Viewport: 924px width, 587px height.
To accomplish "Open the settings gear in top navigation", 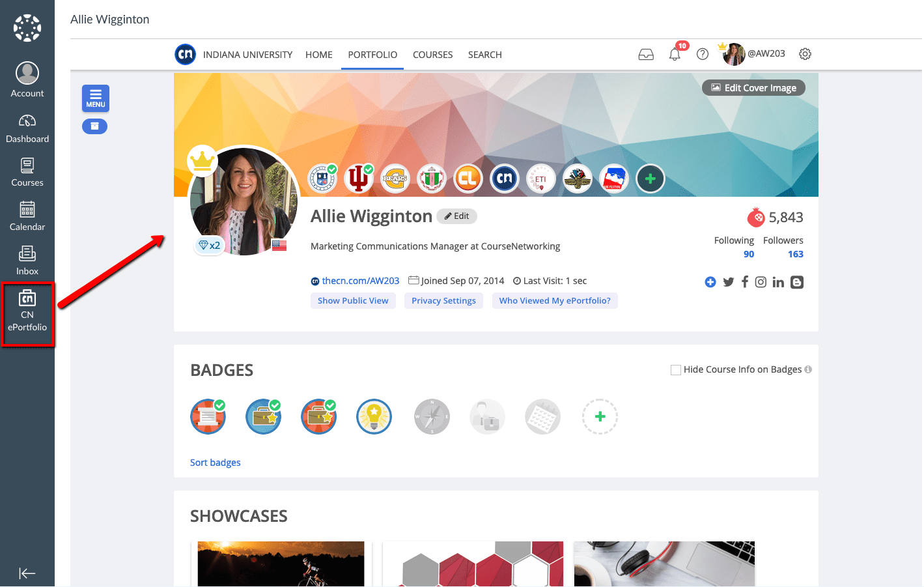I will click(805, 54).
